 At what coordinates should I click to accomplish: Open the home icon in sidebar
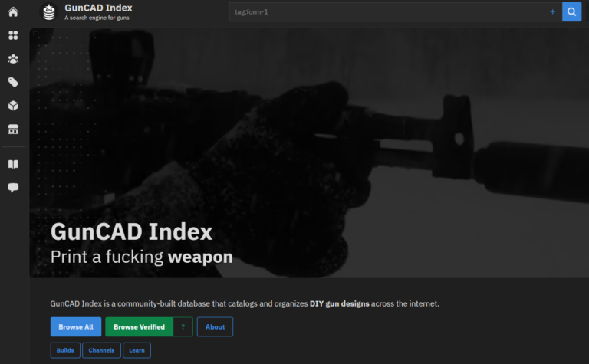(13, 12)
